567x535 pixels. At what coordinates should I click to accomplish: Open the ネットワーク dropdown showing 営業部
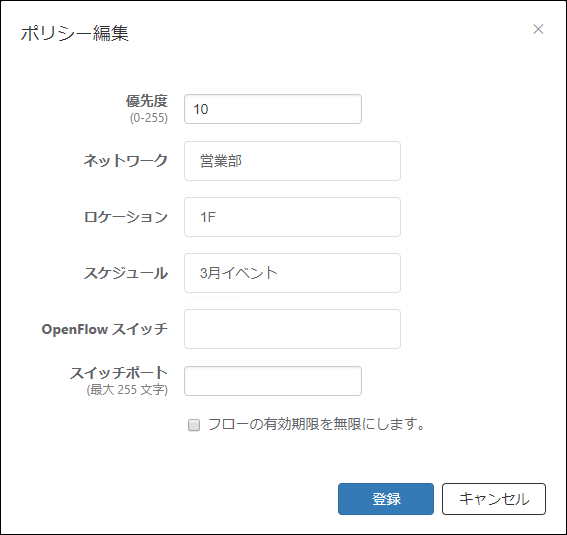292,161
